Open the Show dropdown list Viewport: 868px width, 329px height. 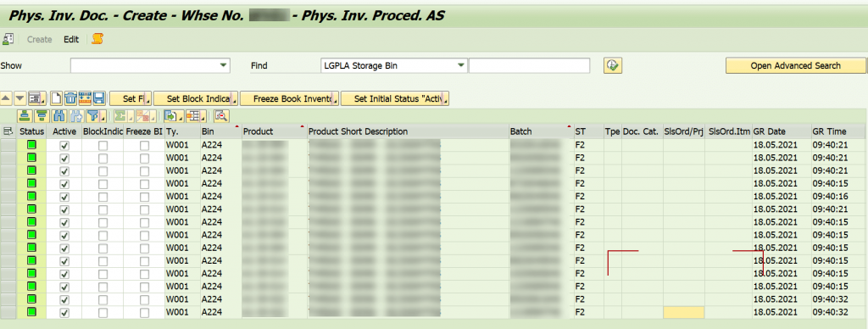[224, 65]
